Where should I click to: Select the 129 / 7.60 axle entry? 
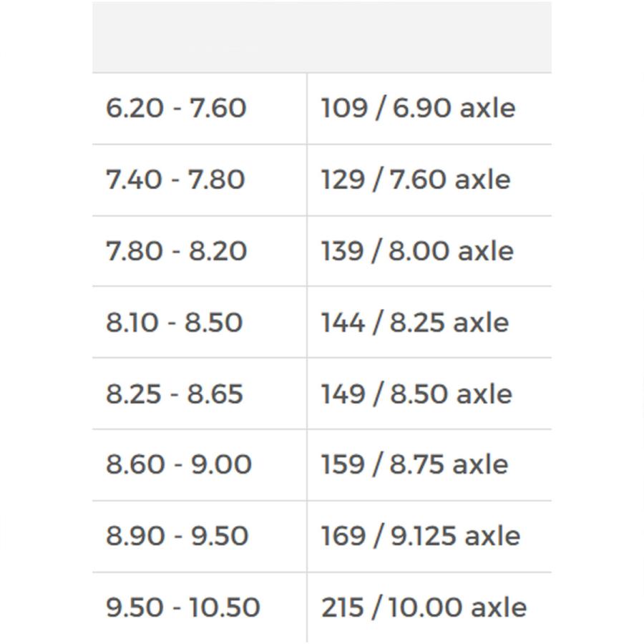coord(416,180)
